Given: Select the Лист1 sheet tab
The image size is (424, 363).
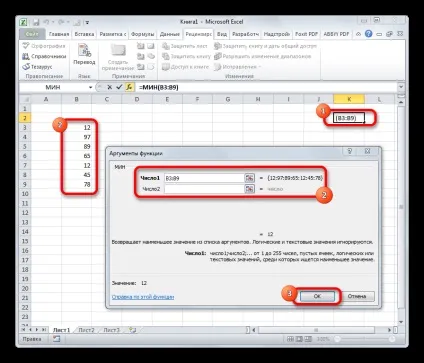Looking at the screenshot, I should point(62,330).
